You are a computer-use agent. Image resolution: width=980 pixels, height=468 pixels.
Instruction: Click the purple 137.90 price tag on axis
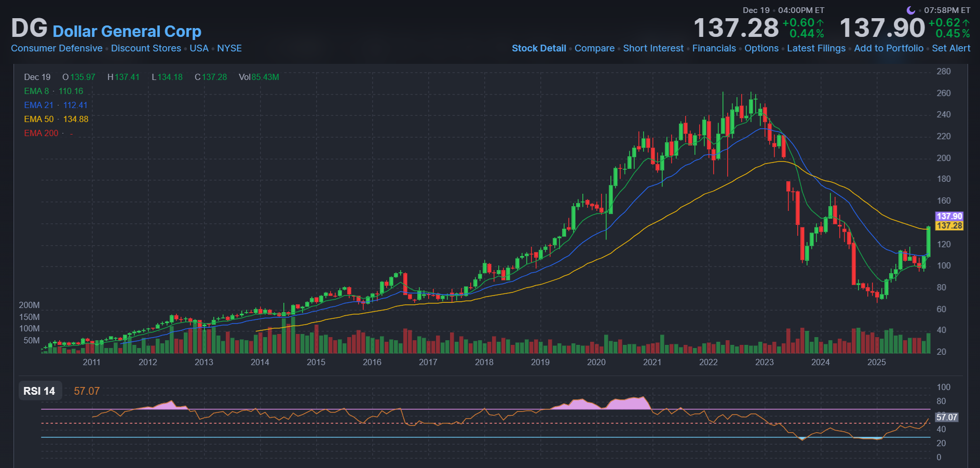point(949,216)
